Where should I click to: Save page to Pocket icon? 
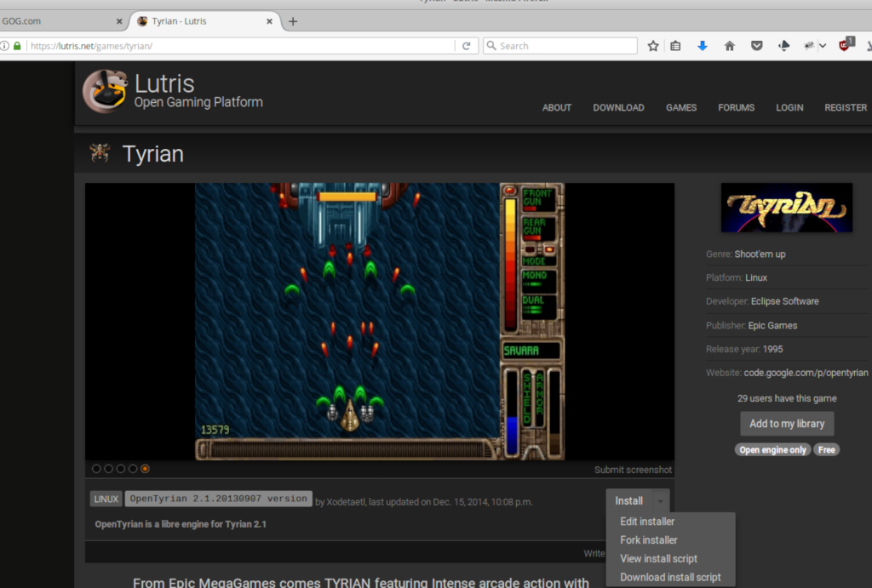coord(756,46)
